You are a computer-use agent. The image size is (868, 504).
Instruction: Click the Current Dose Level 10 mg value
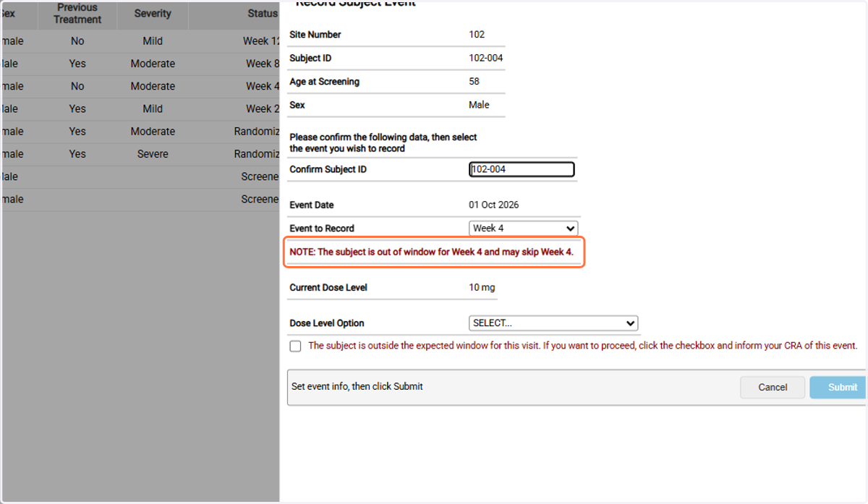[x=482, y=288]
